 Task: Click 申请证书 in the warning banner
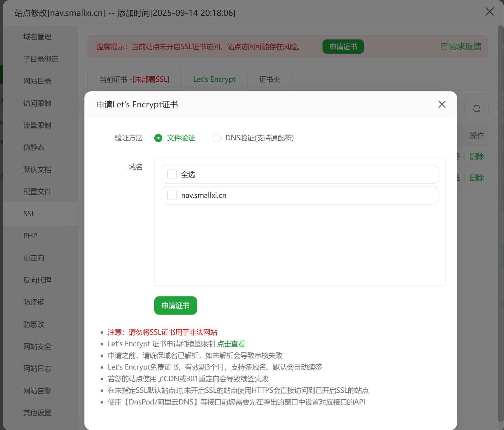tap(343, 47)
